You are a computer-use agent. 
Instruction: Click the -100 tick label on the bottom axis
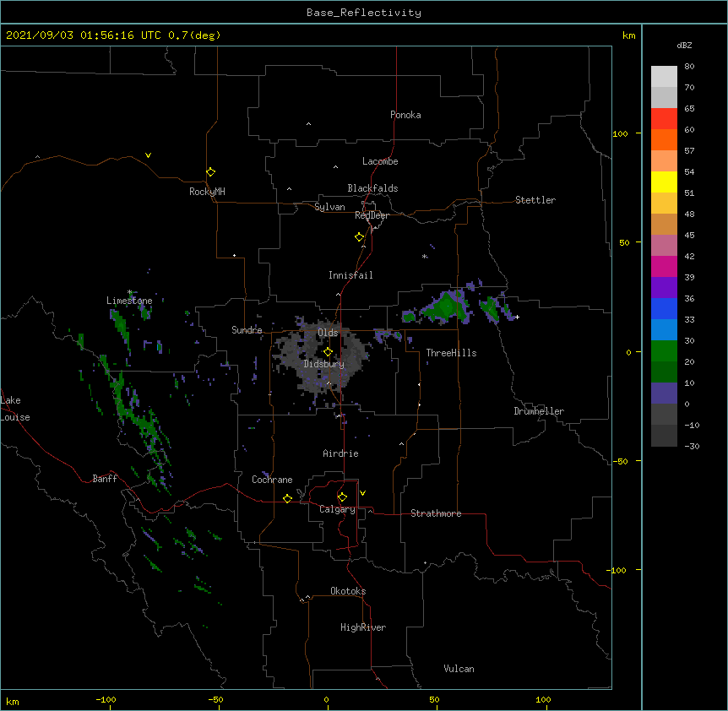tap(106, 699)
